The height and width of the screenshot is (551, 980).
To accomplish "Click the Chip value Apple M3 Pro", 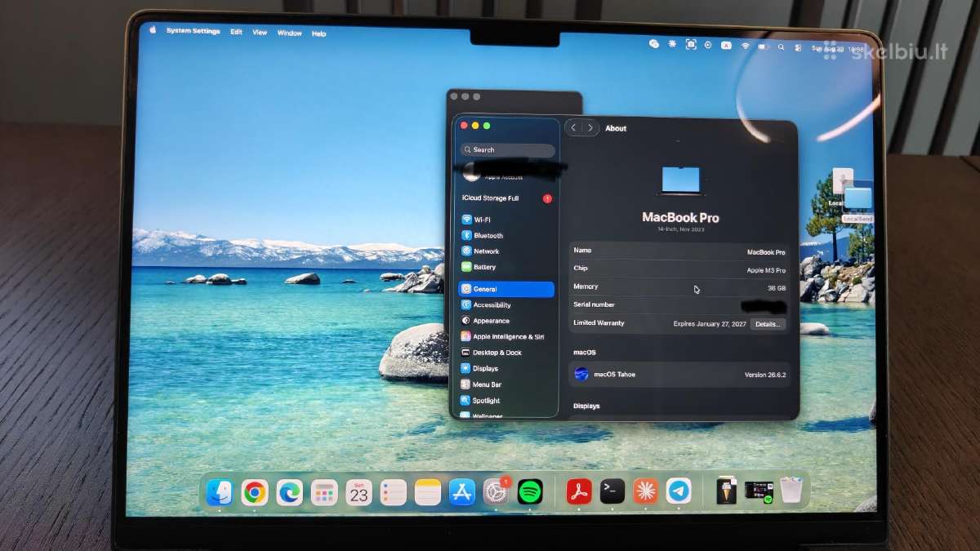I will pos(766,270).
